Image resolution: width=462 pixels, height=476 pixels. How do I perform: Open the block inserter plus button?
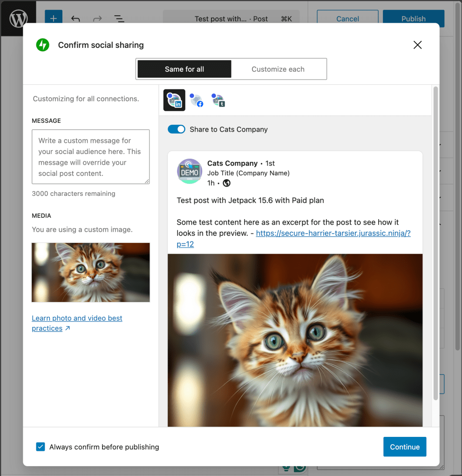54,19
